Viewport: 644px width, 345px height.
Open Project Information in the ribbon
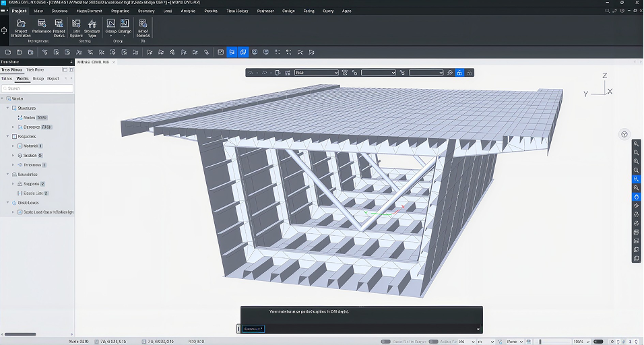(21, 28)
